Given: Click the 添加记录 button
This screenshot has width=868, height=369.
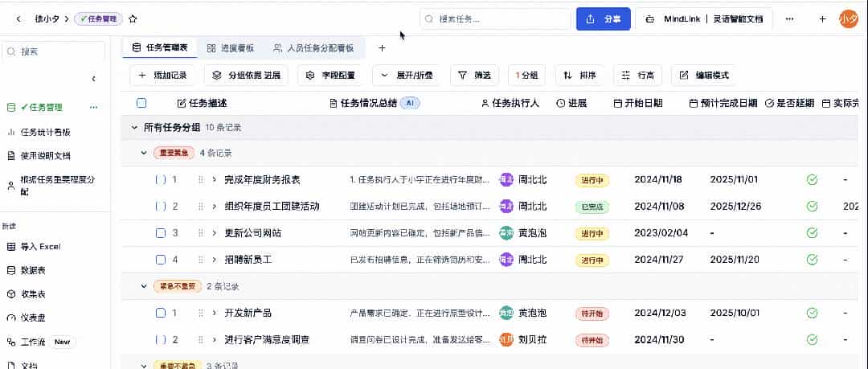Looking at the screenshot, I should tap(163, 75).
